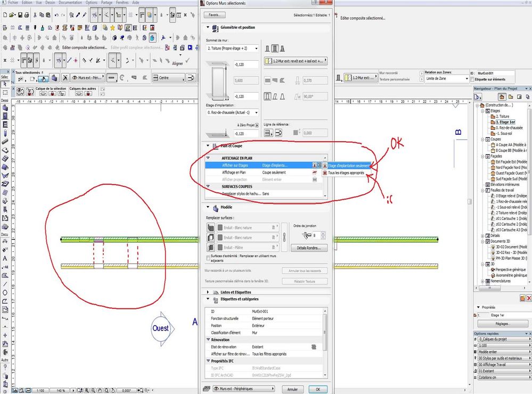This screenshot has height=394, width=532.
Task: Click the 'Réglages...' button in Navigator
Action: [x=503, y=323]
